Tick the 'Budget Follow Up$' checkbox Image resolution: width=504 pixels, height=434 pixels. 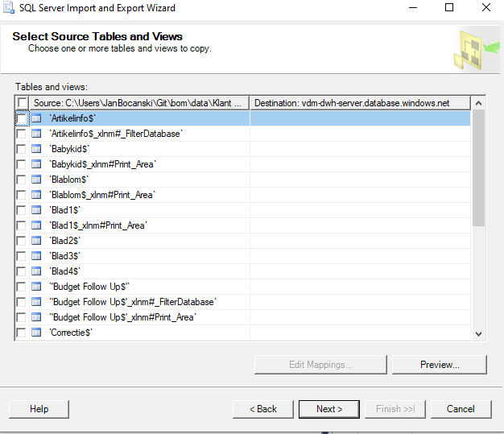21,287
